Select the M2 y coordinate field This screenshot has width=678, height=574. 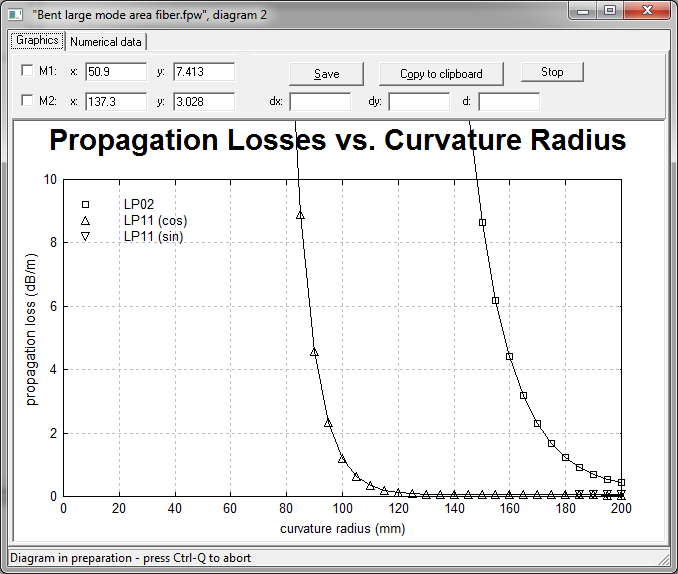[204, 102]
